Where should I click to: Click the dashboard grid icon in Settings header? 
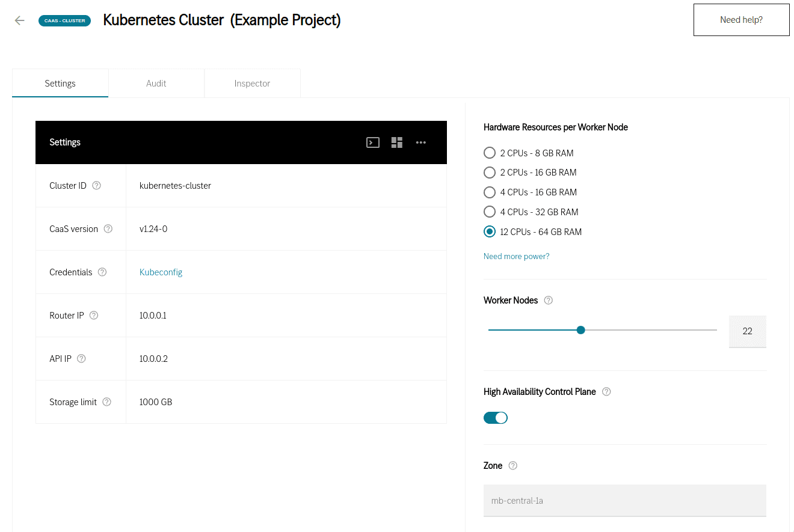396,142
